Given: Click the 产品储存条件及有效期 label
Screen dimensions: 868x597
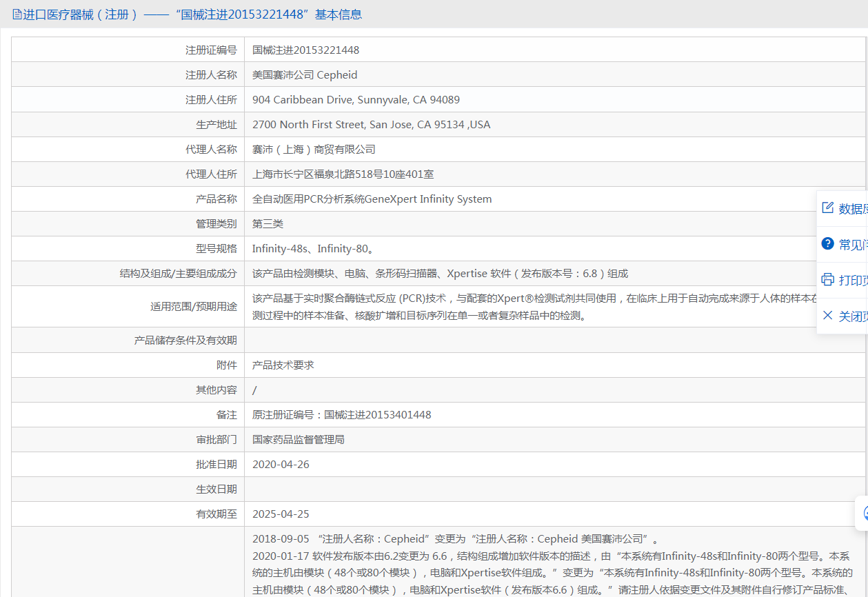Looking at the screenshot, I should pos(185,341).
